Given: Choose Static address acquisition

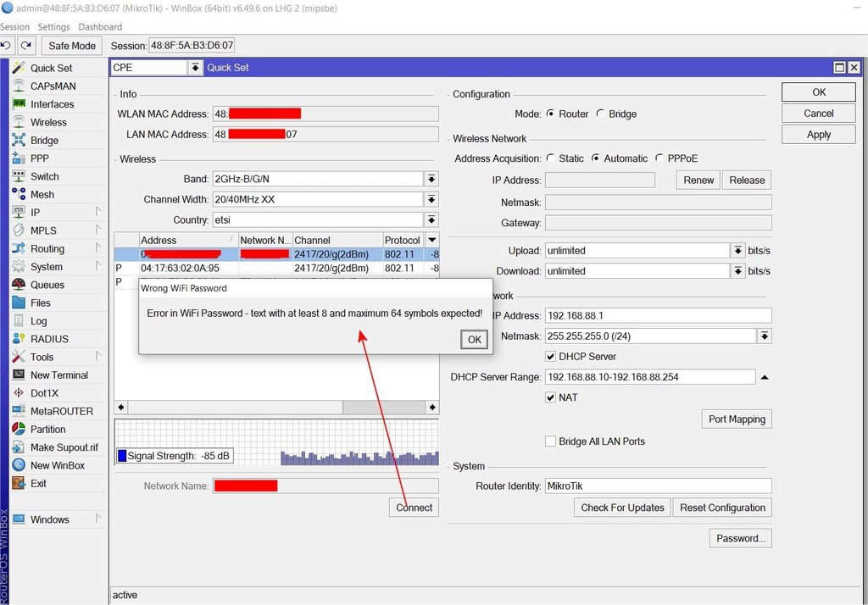Looking at the screenshot, I should [550, 158].
